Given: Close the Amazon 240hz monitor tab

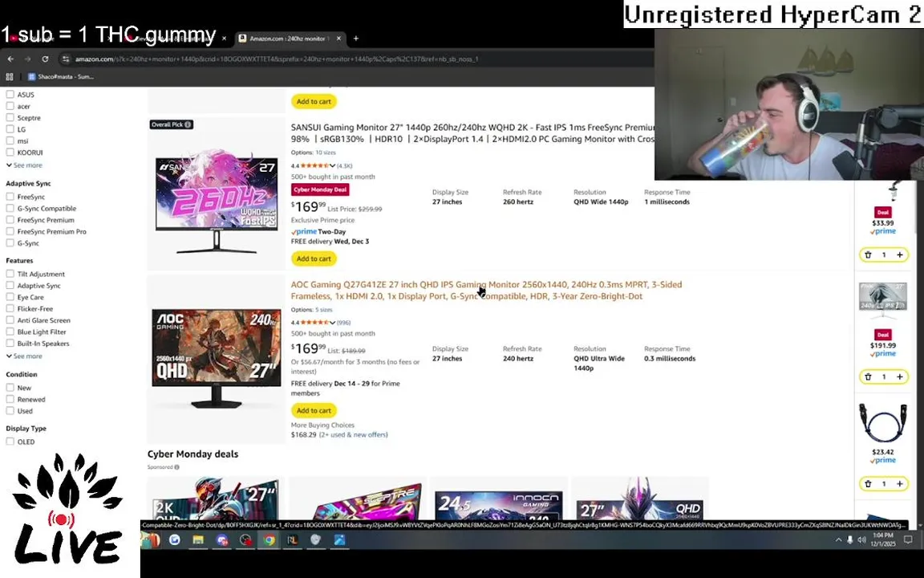Looking at the screenshot, I should [338, 39].
